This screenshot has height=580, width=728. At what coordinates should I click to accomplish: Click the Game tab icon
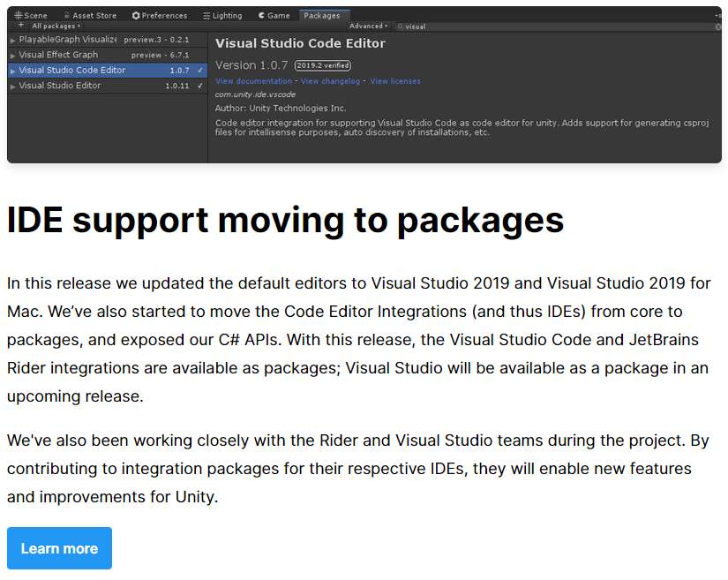(262, 15)
